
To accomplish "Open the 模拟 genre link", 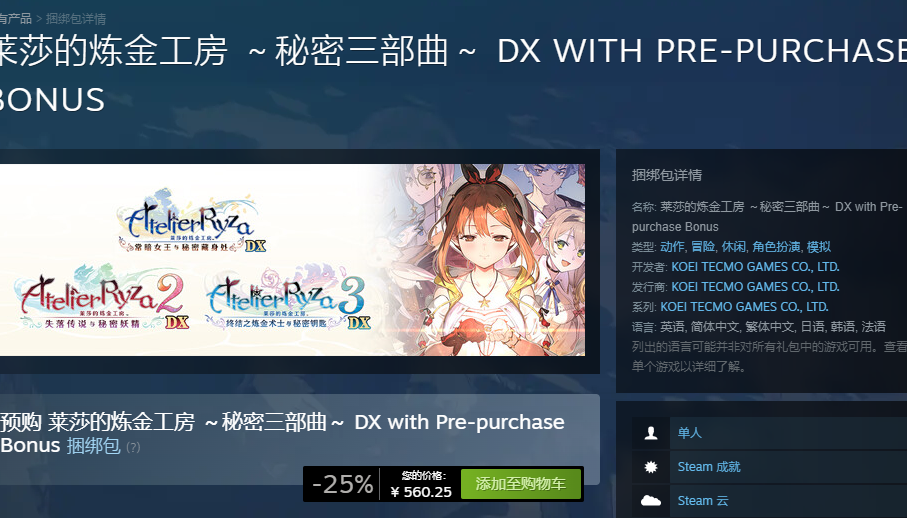I will 819,247.
